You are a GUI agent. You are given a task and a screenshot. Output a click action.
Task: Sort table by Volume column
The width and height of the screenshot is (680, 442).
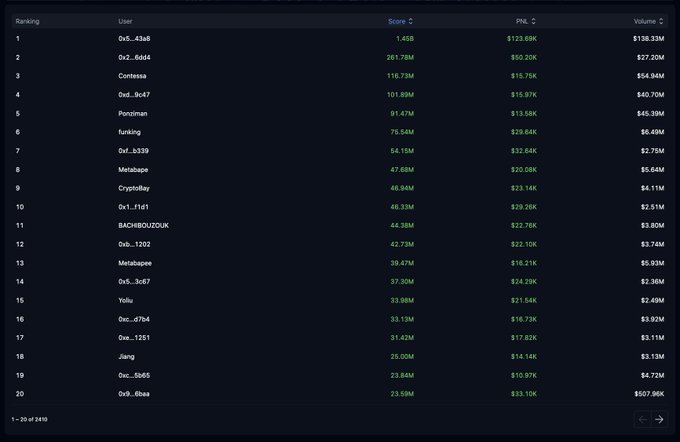pyautogui.click(x=648, y=21)
